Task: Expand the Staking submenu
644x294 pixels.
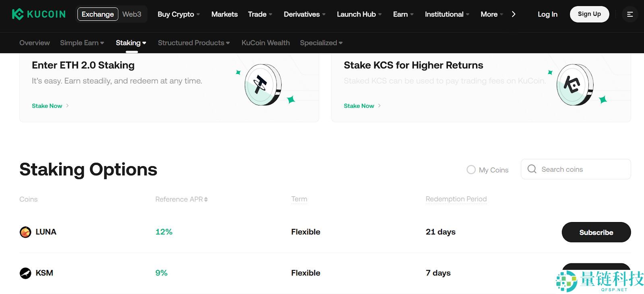Action: pos(131,43)
